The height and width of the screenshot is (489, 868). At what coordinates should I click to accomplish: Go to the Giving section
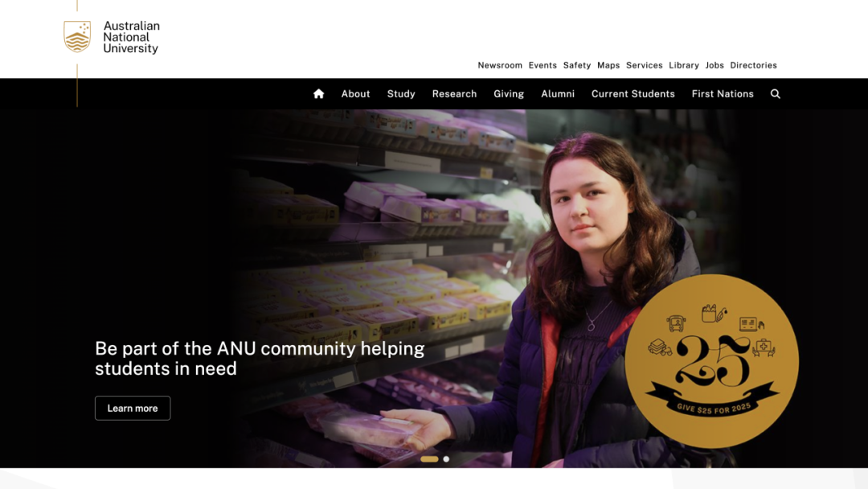coord(509,94)
